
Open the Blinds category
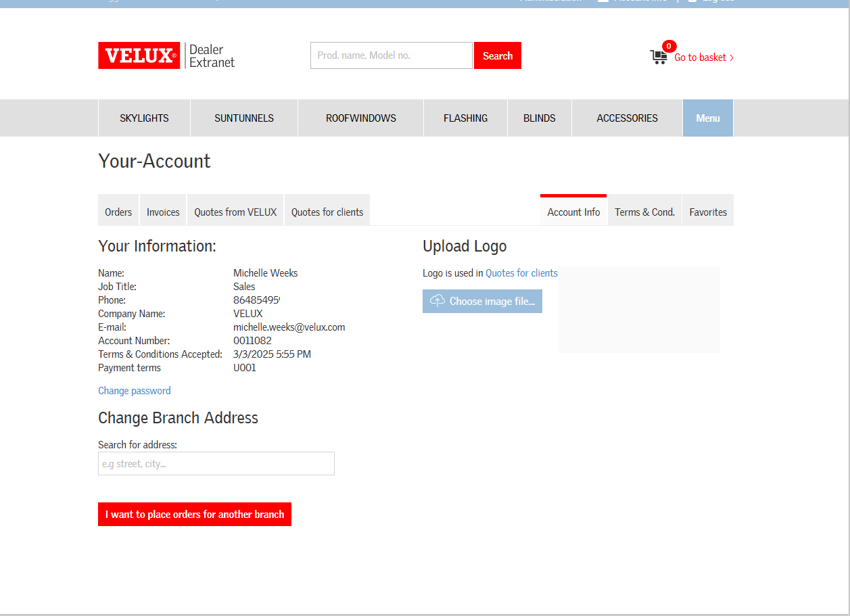539,118
